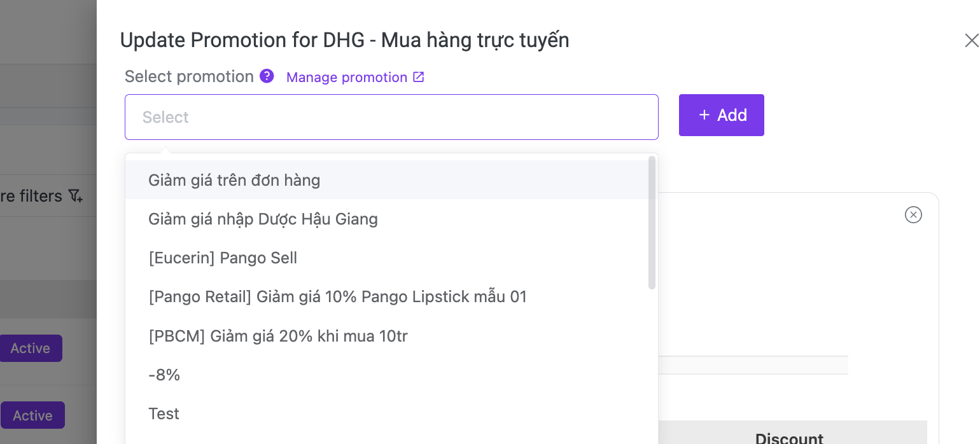Remove promotion card with circled X icon
The height and width of the screenshot is (444, 980).
pyautogui.click(x=913, y=215)
